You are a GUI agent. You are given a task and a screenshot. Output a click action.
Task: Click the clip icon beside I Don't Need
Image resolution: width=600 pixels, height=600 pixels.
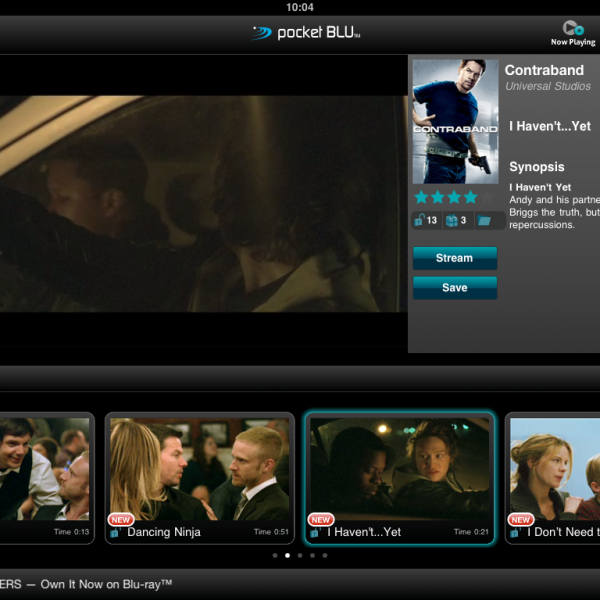[516, 533]
